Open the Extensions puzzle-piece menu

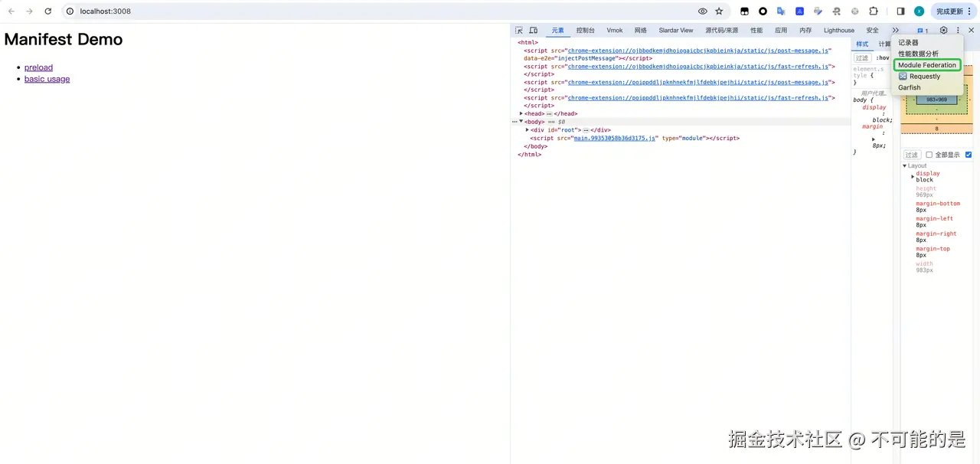(x=873, y=11)
